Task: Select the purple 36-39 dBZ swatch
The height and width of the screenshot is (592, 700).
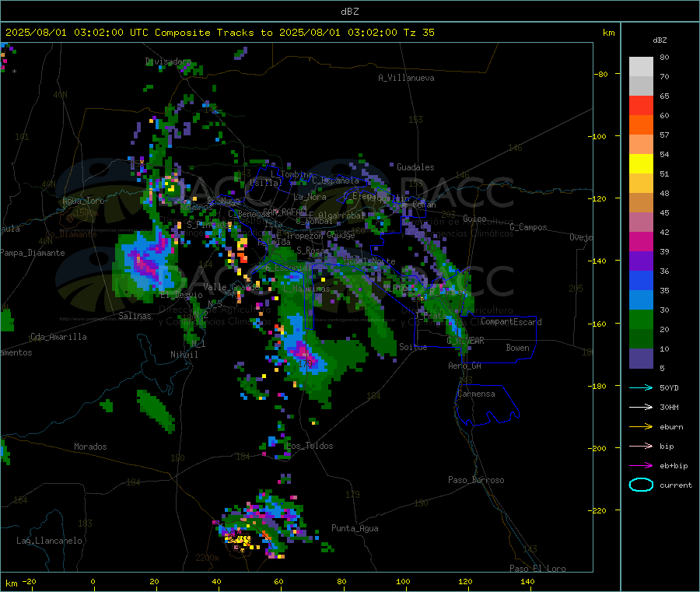Action: point(641,261)
